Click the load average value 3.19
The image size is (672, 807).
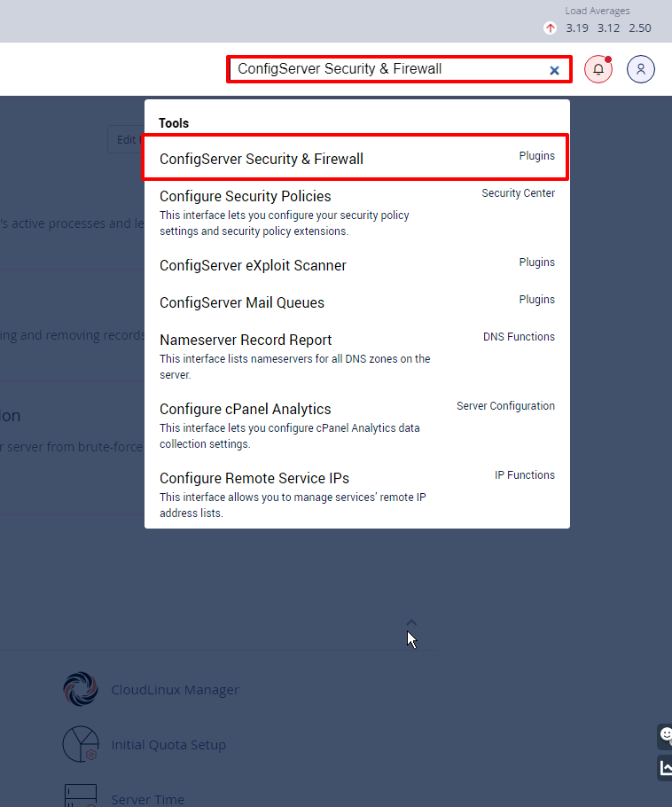[x=577, y=27]
